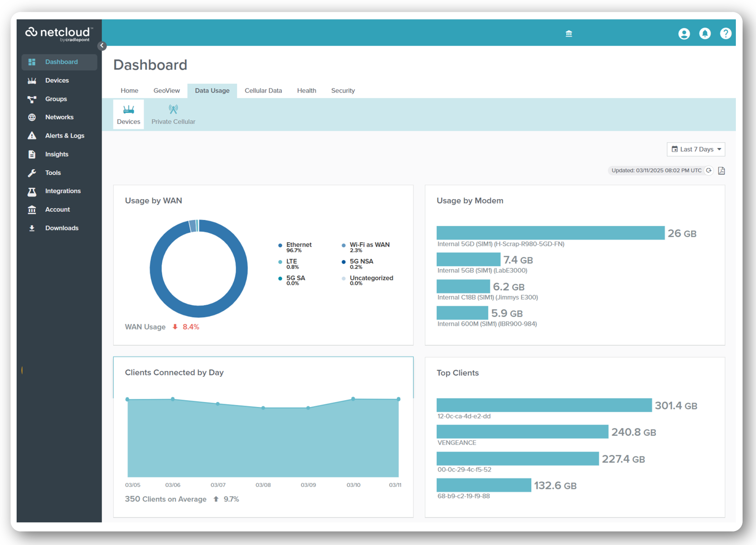Click the institution icon in top bar

[x=569, y=34]
